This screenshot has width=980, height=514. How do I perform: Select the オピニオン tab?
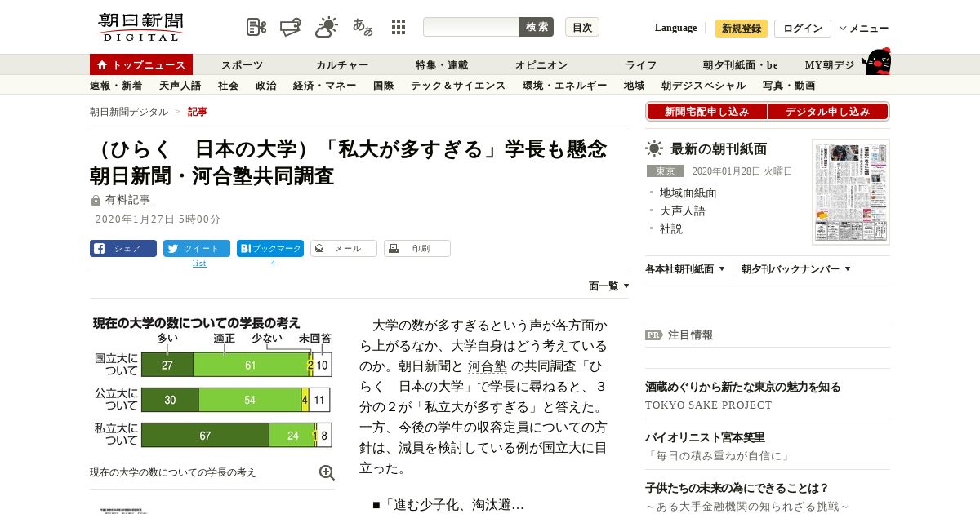tap(541, 65)
